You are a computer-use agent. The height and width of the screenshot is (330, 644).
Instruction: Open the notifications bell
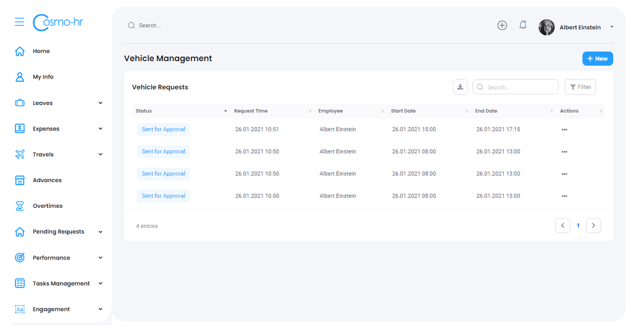click(x=522, y=25)
